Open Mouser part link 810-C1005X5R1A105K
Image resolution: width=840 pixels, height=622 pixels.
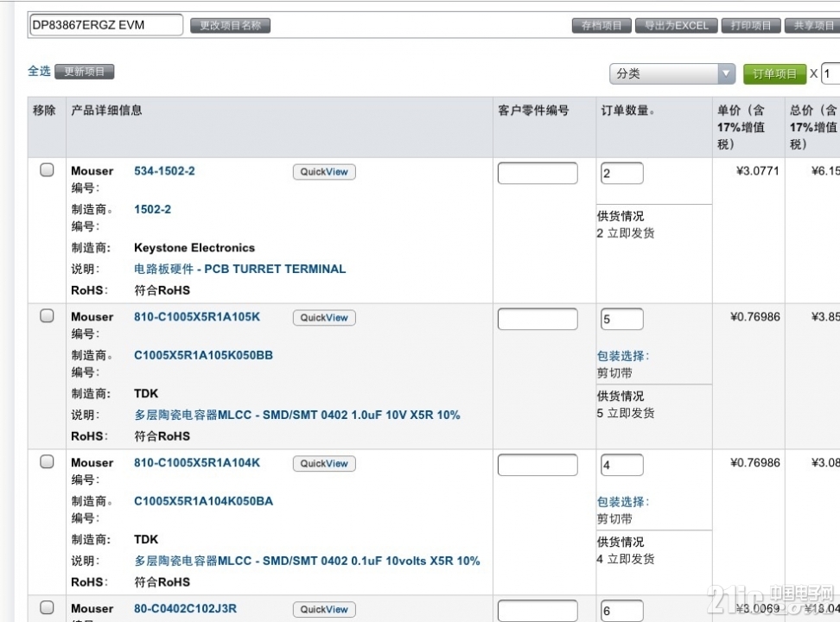(x=197, y=317)
